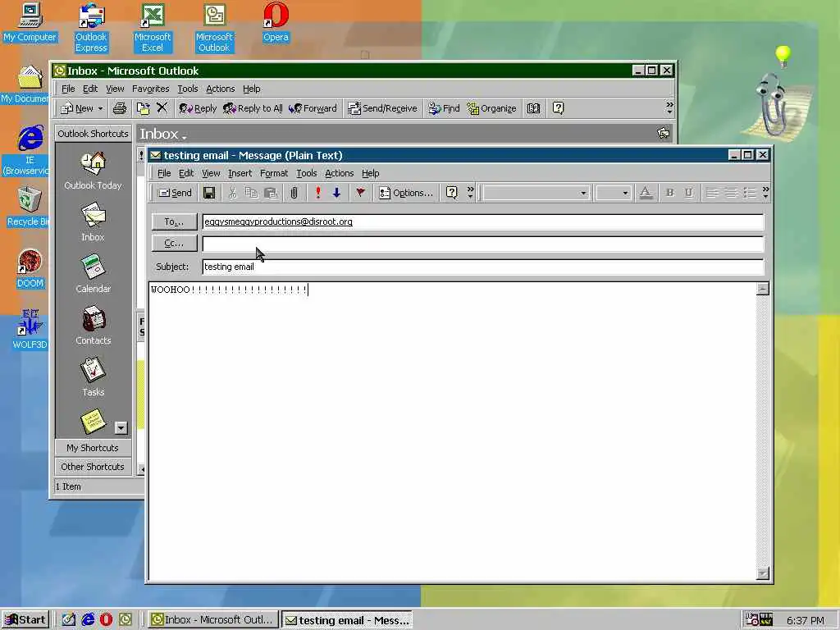Viewport: 840px width, 630px height.
Task: Open the font name dropdown
Action: tap(583, 193)
